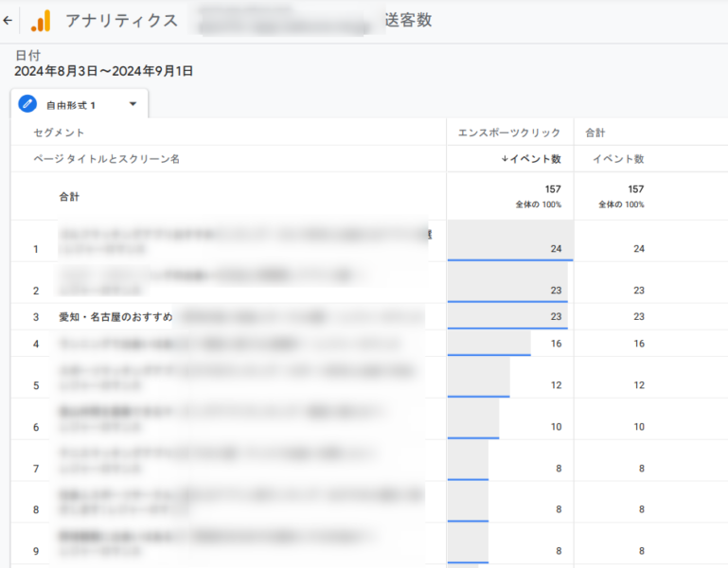This screenshot has height=568, width=728.
Task: Click the エンスポーツクリック segment header
Action: [509, 133]
